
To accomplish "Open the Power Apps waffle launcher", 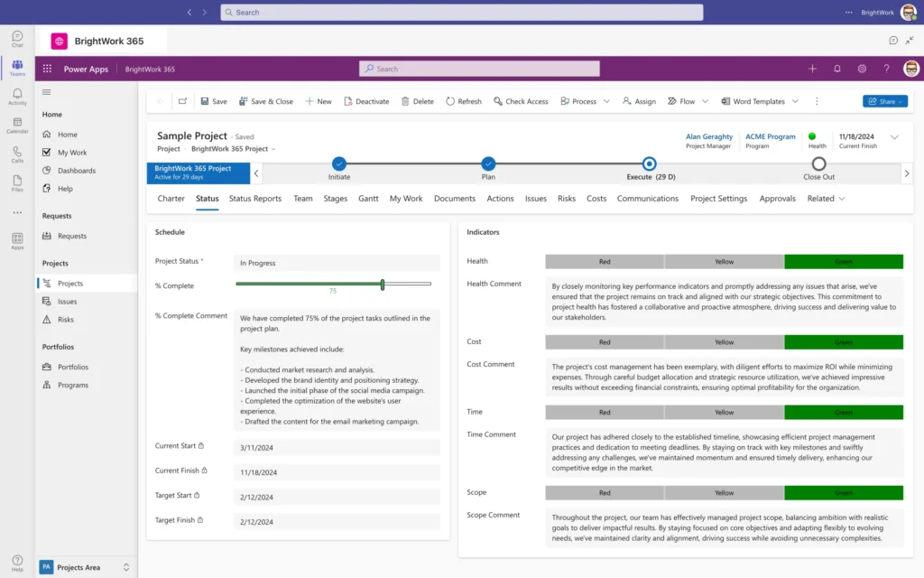I will (x=47, y=69).
